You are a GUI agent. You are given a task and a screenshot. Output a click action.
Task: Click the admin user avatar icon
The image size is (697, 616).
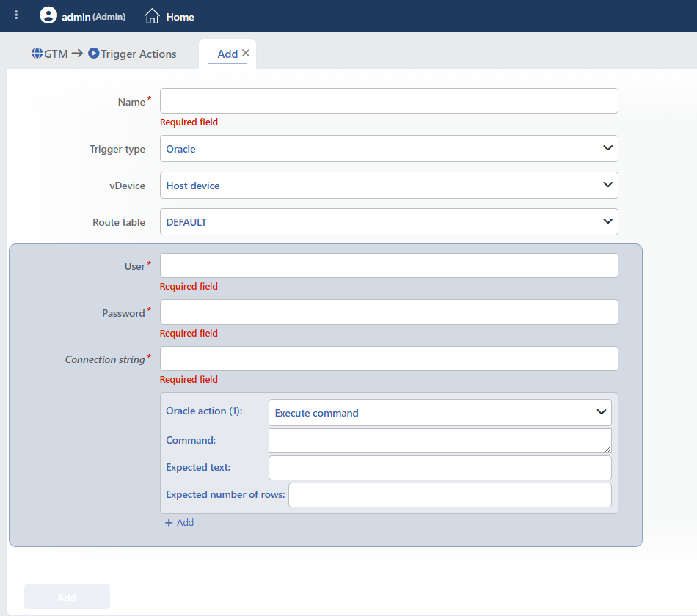(48, 15)
